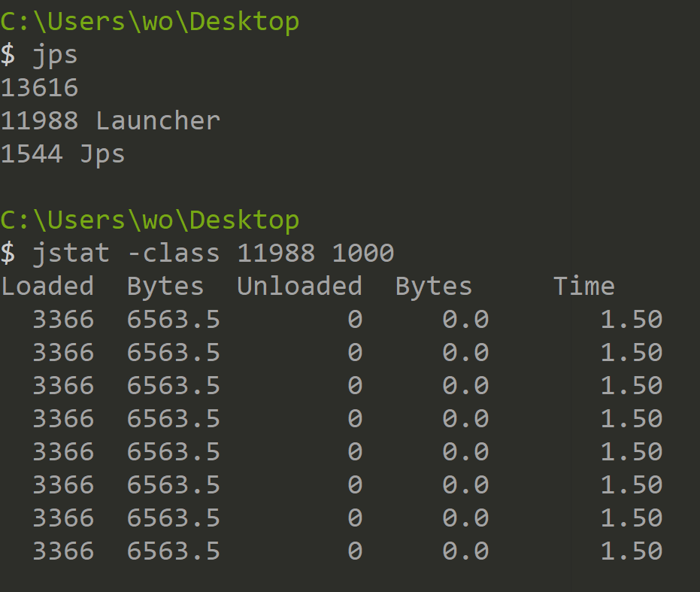Viewport: 700px width, 592px height.
Task: Click the "jstat" command word
Action: (x=71, y=253)
